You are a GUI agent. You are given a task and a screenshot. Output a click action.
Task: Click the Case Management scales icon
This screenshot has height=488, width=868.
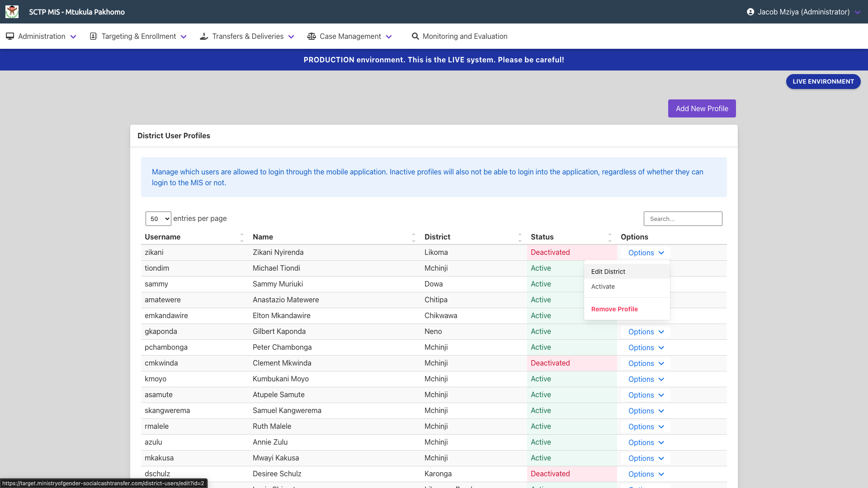point(311,36)
